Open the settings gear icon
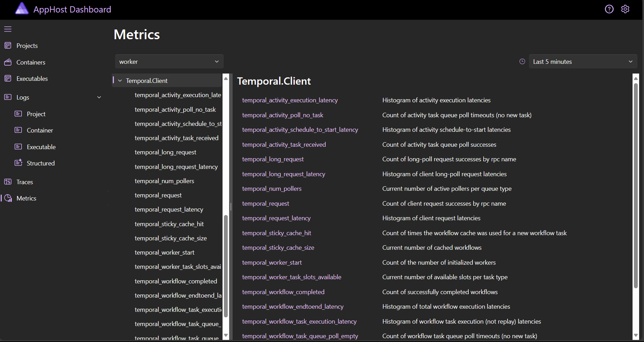644x342 pixels. pyautogui.click(x=625, y=9)
